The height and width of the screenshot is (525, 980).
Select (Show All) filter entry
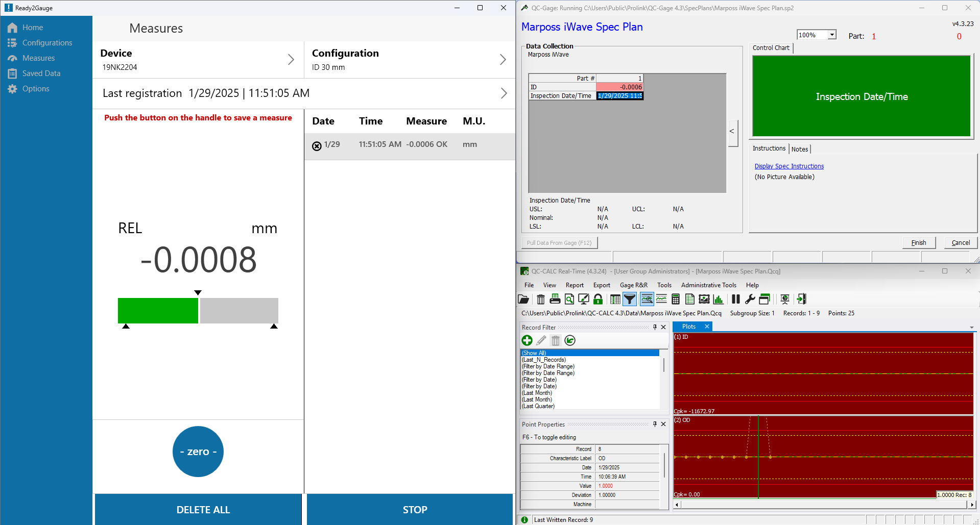tap(590, 353)
